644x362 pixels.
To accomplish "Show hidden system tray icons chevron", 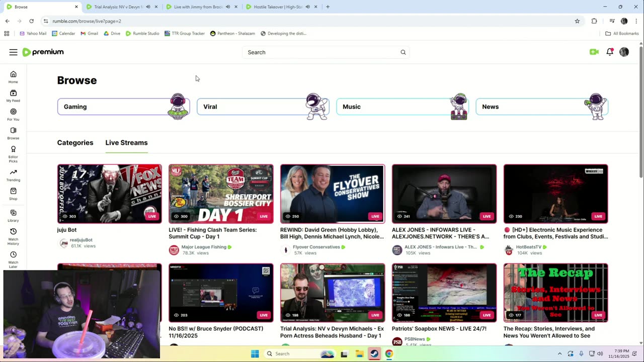I will tap(559, 353).
